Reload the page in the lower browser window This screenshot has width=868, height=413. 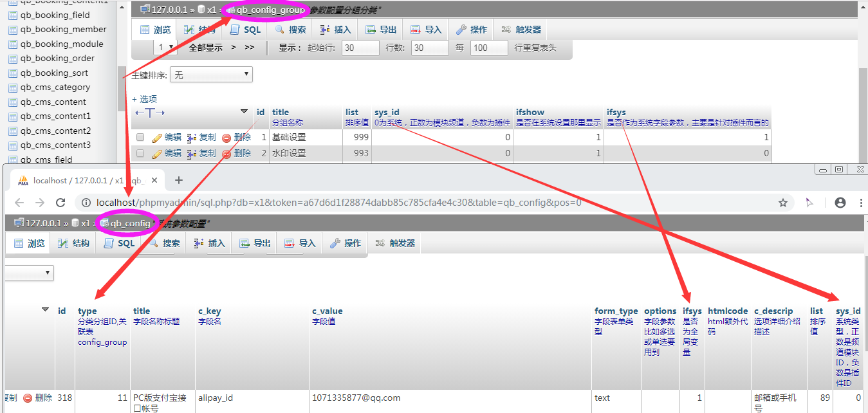(x=60, y=203)
